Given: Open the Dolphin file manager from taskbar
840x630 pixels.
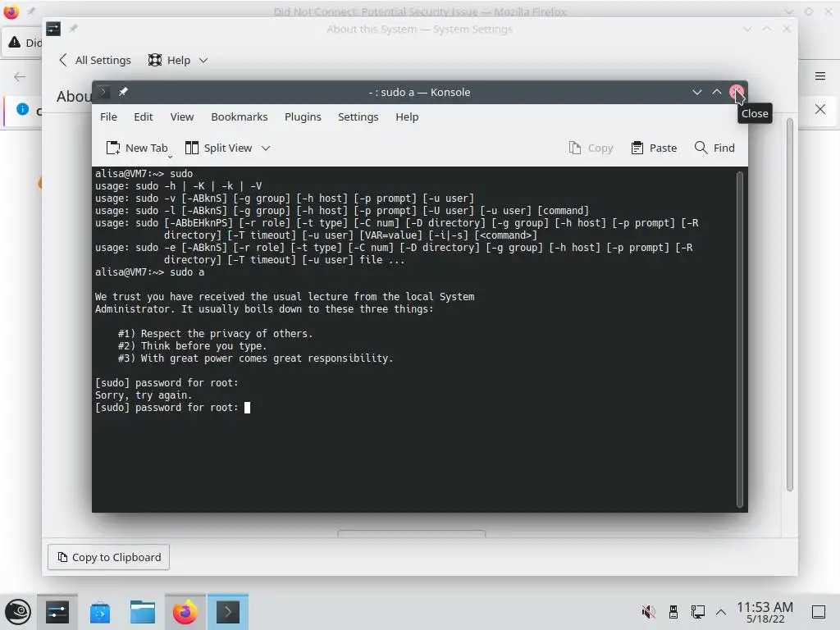Looking at the screenshot, I should pos(143,612).
